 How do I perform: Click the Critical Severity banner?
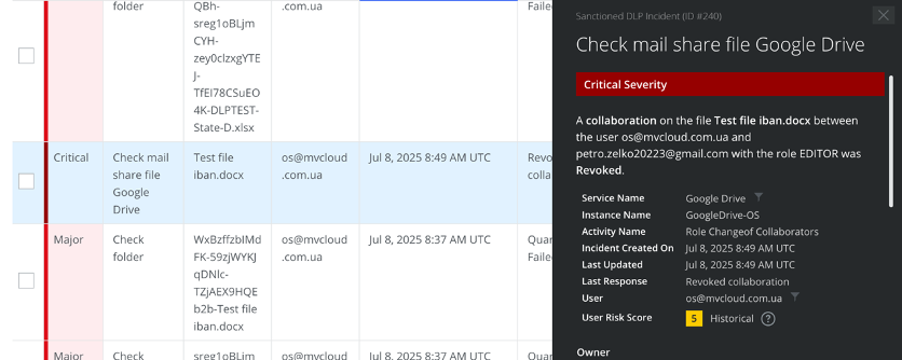tap(730, 85)
